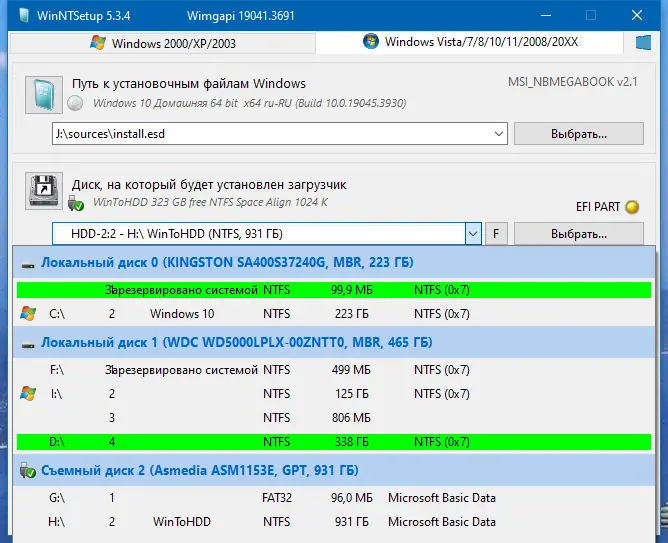Switch to Windows 2000/XP/2003 tab
This screenshot has height=543, width=668.
click(162, 43)
